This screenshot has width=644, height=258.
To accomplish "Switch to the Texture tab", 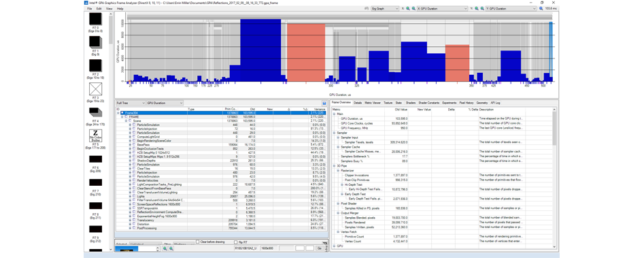I will click(388, 103).
